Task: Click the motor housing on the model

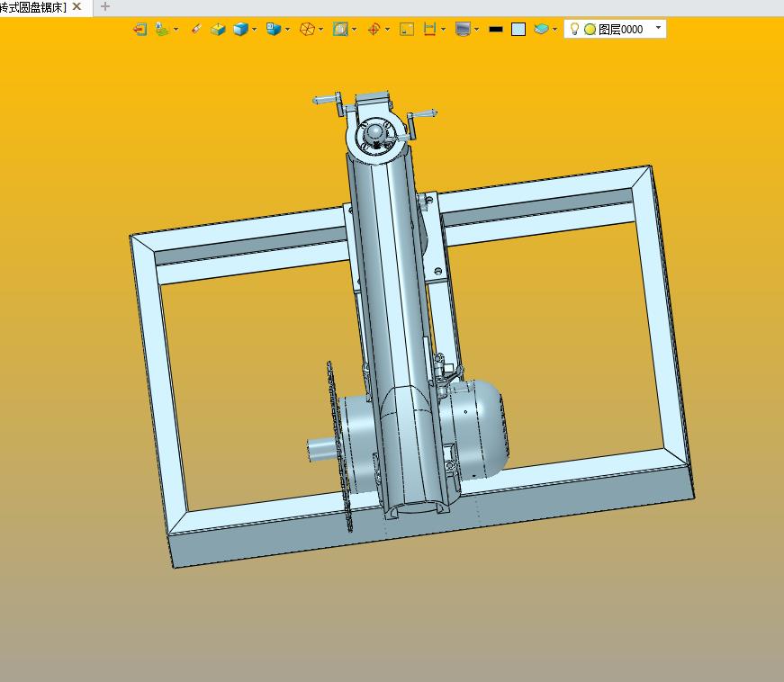Action: click(x=475, y=430)
